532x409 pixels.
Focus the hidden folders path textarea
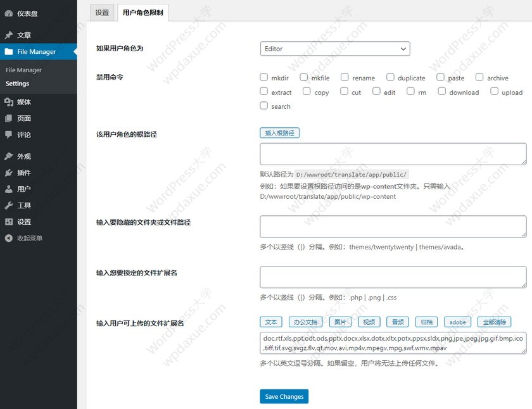pos(393,227)
